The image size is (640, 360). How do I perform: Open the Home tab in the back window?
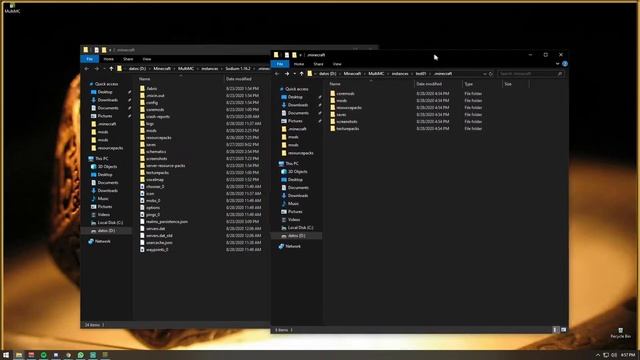pyautogui.click(x=109, y=59)
